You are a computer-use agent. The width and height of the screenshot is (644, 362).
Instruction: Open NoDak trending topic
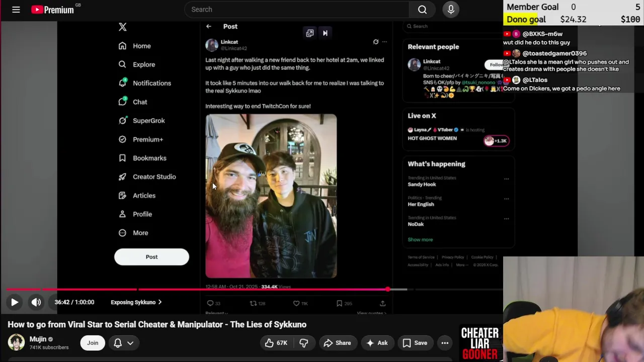[x=416, y=224]
